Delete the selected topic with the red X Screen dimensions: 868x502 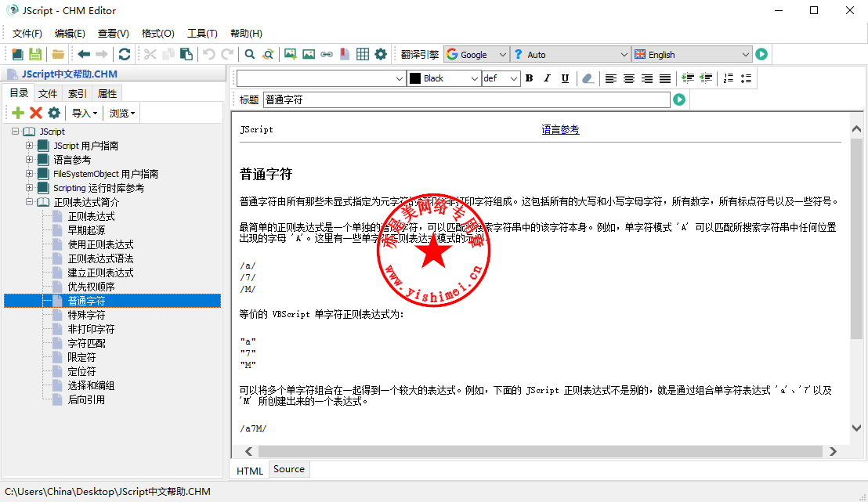click(x=36, y=113)
